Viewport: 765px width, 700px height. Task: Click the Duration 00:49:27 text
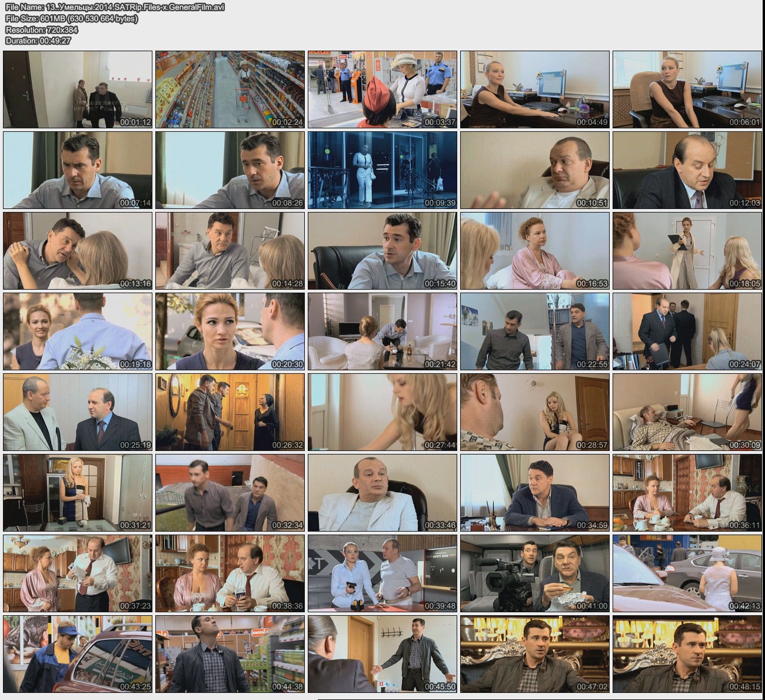tap(38, 41)
